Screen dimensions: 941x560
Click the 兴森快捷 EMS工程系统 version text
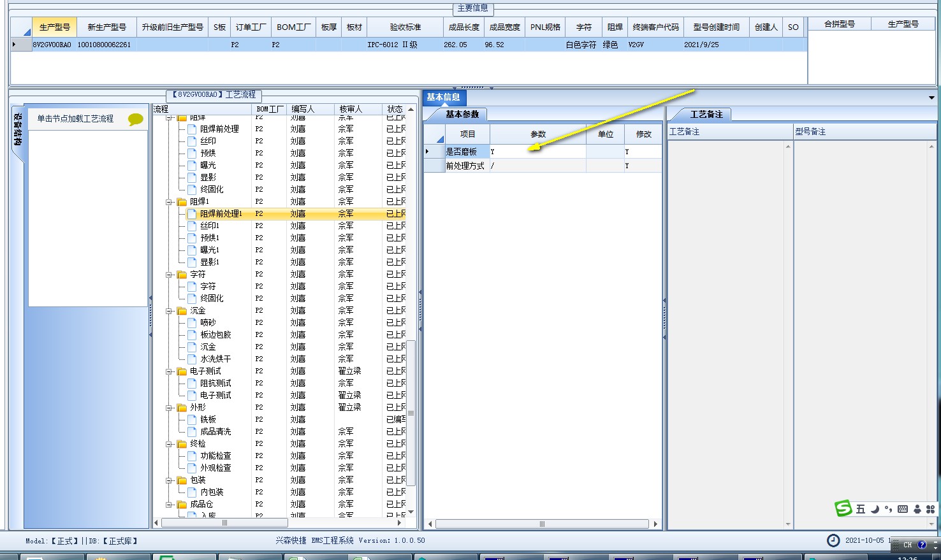coord(350,540)
